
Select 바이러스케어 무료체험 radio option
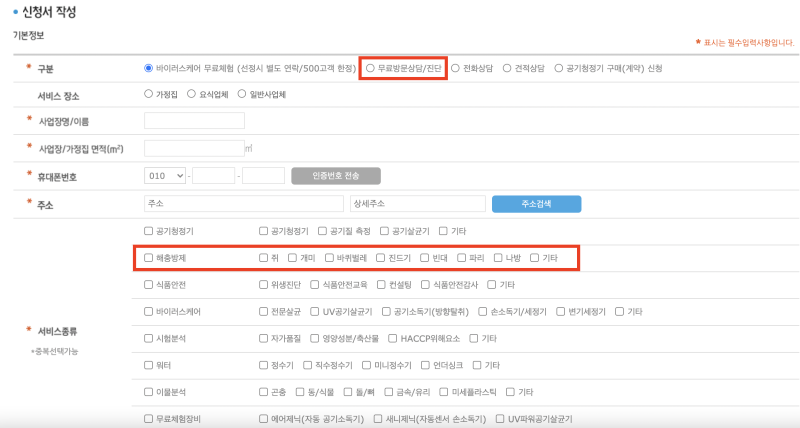click(x=148, y=68)
